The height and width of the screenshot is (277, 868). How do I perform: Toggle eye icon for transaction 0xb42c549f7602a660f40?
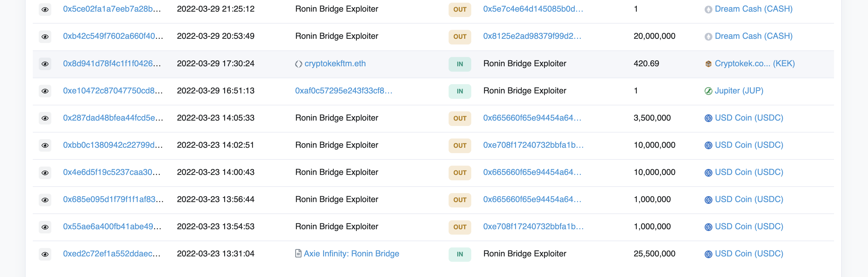tap(45, 36)
